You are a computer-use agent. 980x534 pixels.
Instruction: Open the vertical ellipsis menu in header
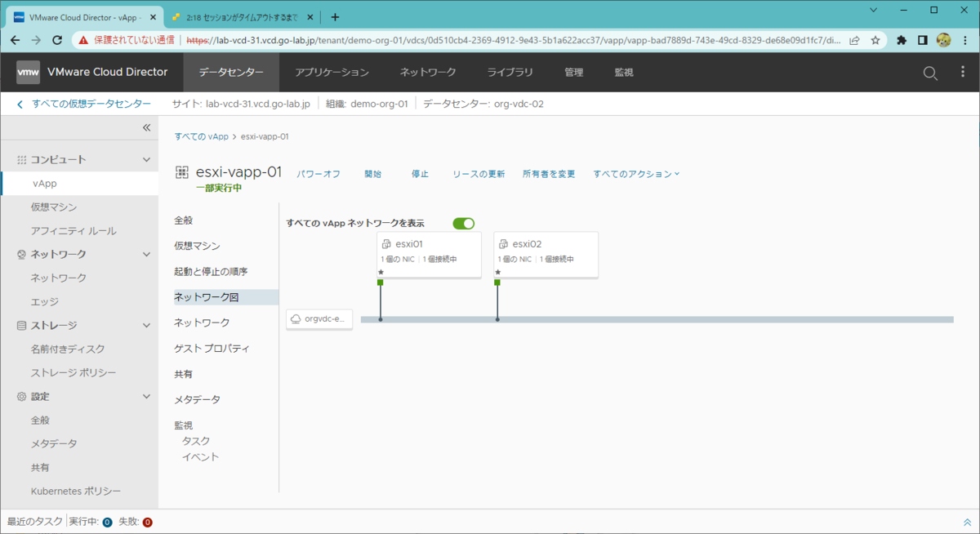pyautogui.click(x=963, y=73)
